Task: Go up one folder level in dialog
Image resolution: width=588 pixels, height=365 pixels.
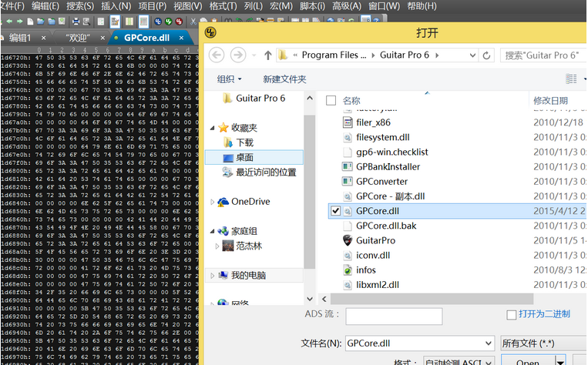Action: tap(267, 55)
